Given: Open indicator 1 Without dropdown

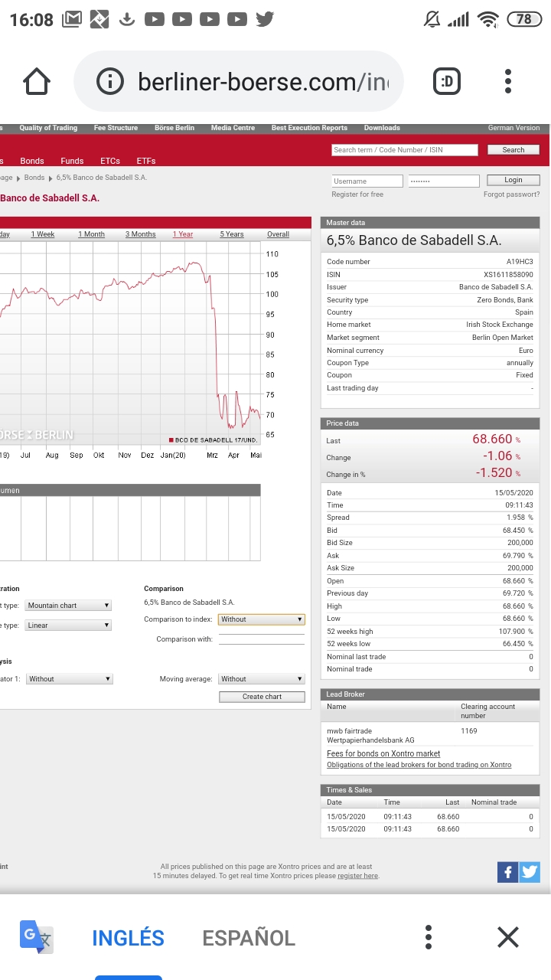Looking at the screenshot, I should pyautogui.click(x=70, y=679).
